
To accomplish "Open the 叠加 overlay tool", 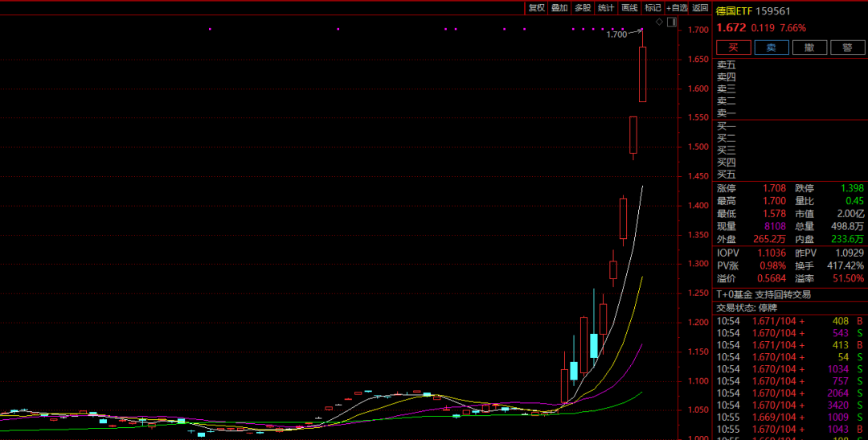I will [559, 8].
